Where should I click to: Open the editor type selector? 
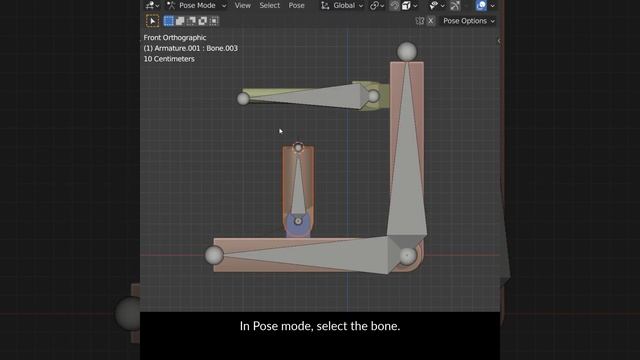pos(152,5)
